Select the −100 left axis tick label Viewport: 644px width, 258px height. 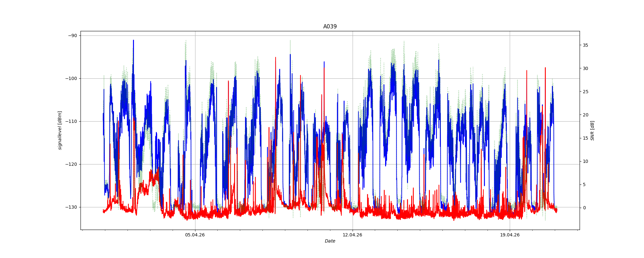coord(71,78)
